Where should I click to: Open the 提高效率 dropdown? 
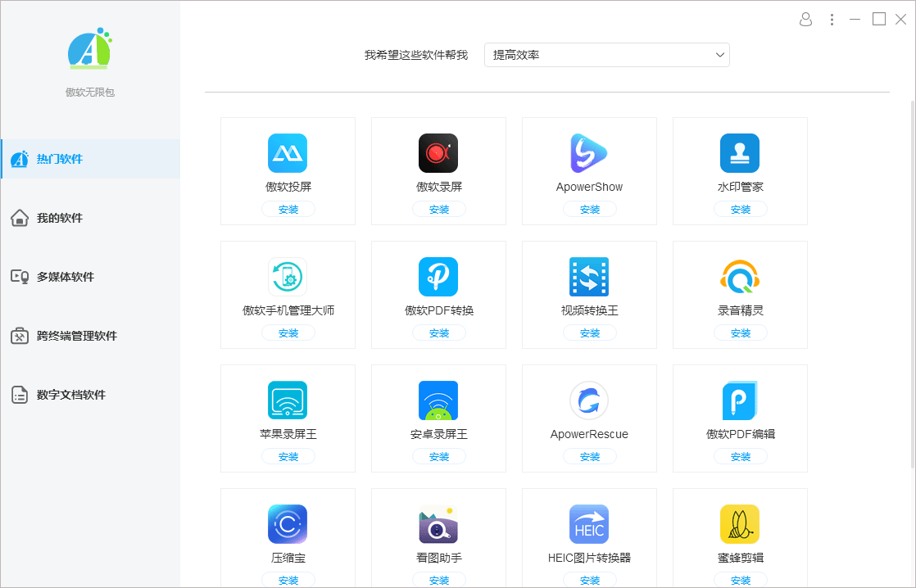pos(607,55)
